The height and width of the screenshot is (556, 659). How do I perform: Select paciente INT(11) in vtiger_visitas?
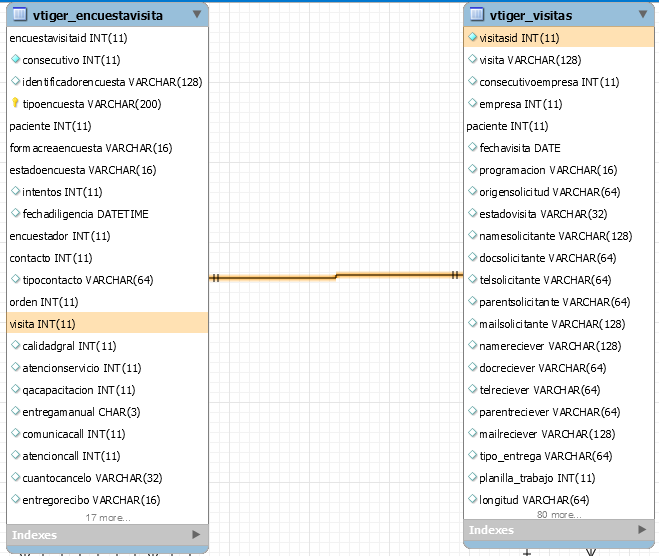point(559,126)
